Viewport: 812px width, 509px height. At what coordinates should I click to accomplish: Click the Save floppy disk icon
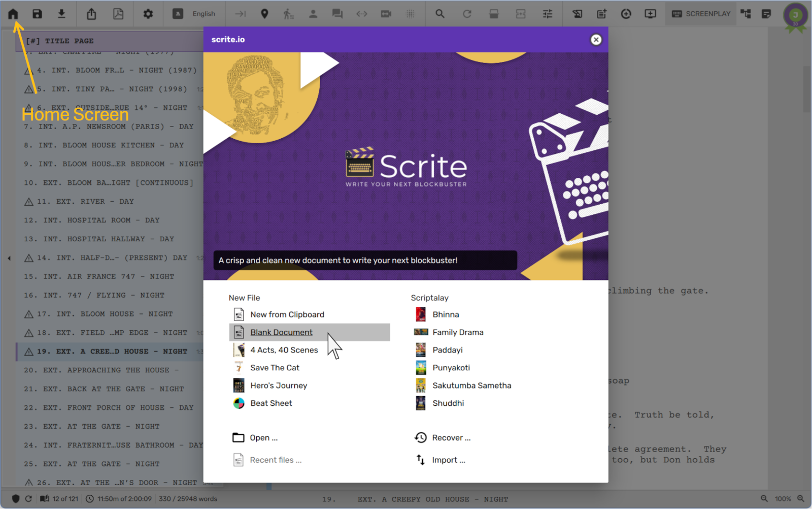point(37,14)
